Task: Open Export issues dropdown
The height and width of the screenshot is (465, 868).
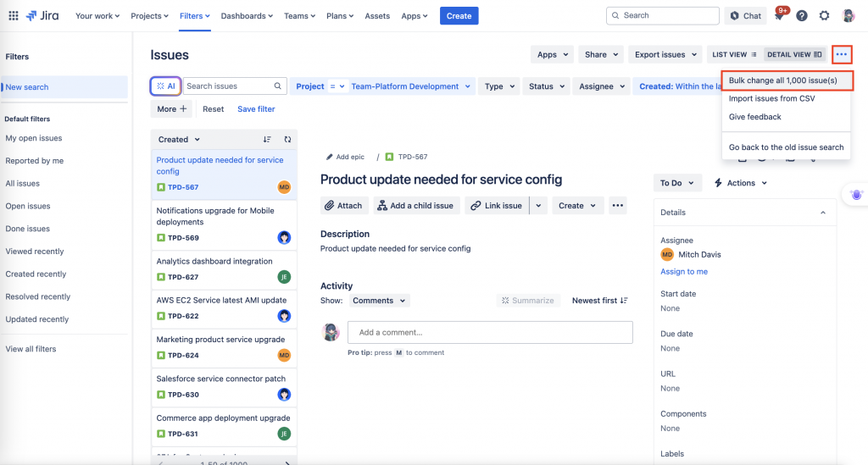Action: click(x=665, y=54)
